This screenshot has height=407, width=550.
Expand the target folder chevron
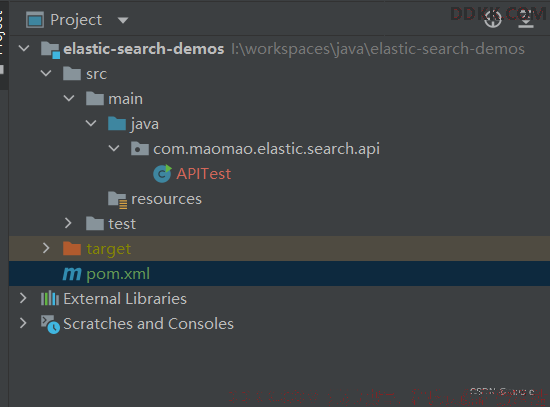[46, 248]
